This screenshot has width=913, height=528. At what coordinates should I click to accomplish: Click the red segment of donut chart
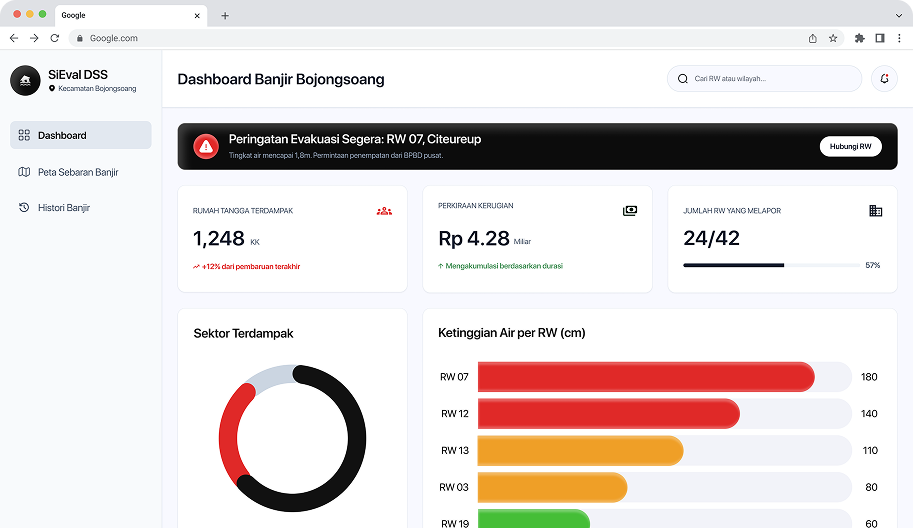(x=229, y=434)
